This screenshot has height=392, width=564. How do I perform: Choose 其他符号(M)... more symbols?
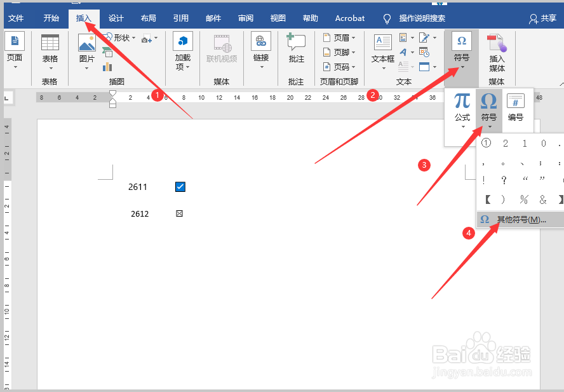(x=520, y=219)
